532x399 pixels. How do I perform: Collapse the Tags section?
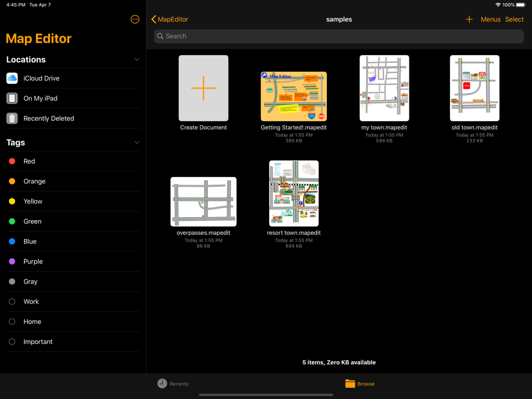(137, 142)
